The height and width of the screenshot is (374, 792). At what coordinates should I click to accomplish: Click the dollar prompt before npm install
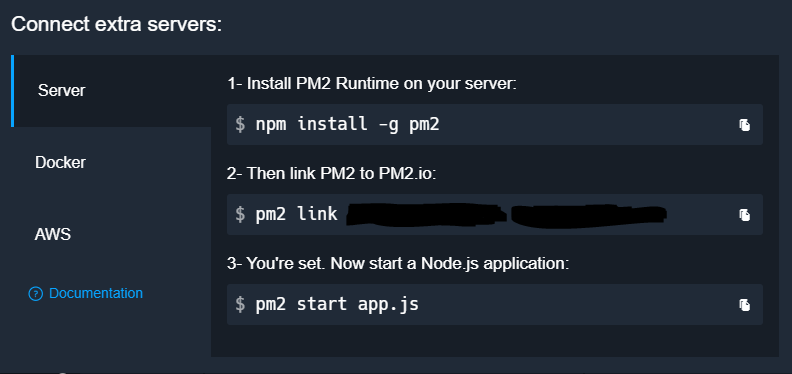[240, 125]
